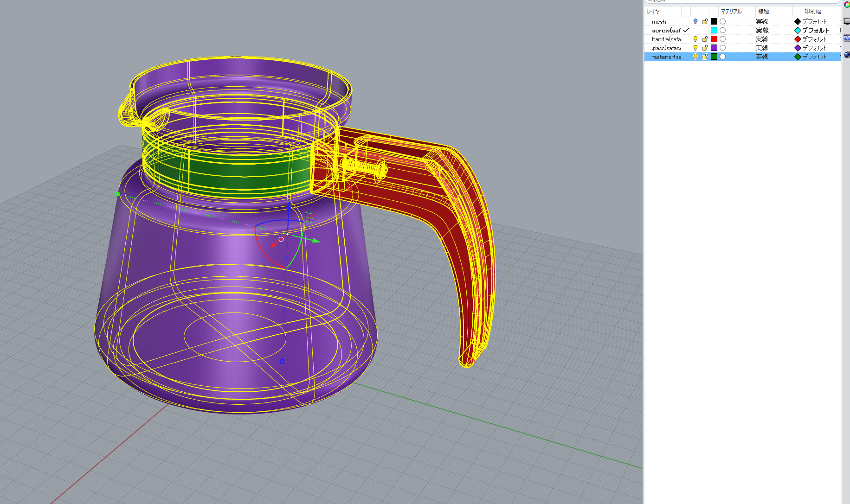Open linetype 実線 of mesh layer
850x504 pixels.
(762, 21)
